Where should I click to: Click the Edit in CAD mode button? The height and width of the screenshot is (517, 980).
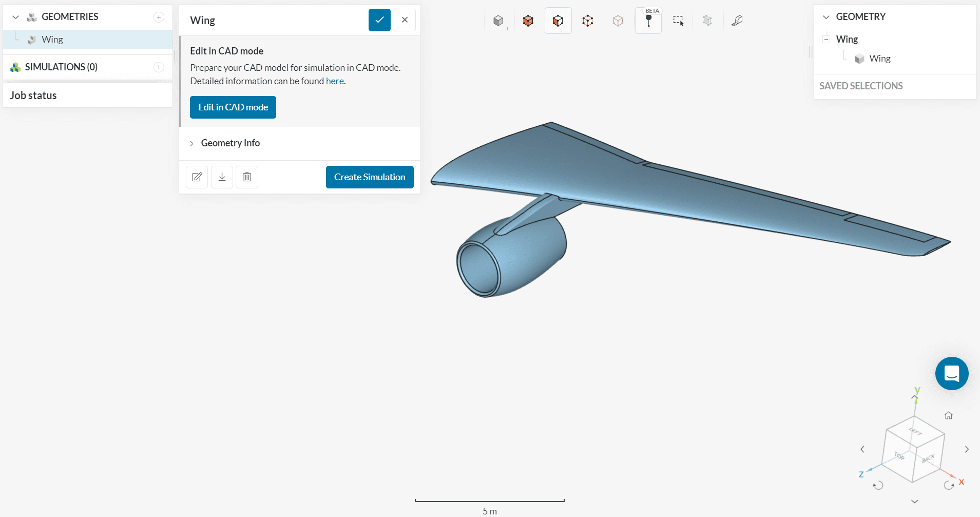[x=233, y=107]
